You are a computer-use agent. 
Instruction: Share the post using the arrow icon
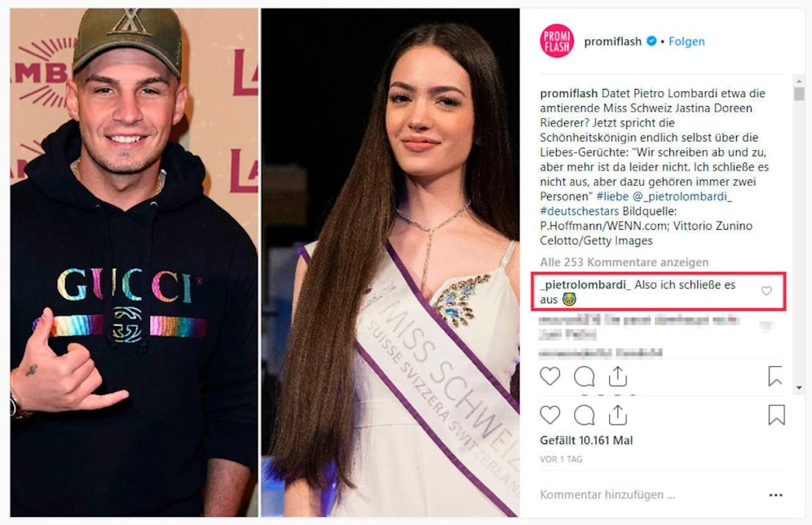(617, 376)
